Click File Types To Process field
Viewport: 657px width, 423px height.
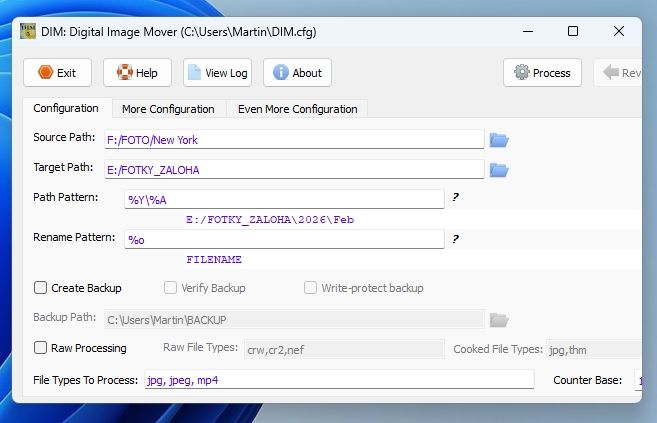(339, 380)
